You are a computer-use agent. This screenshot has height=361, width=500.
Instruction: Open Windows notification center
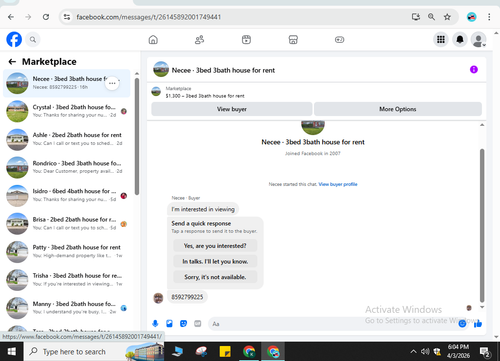(x=485, y=351)
